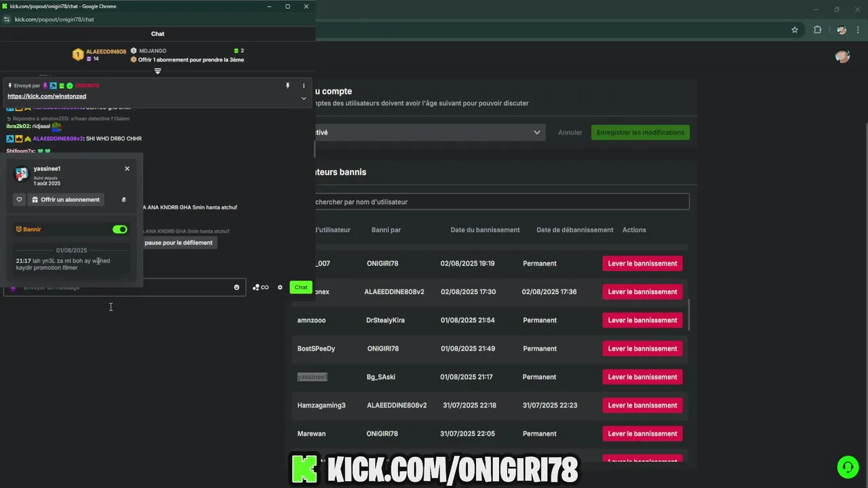Open the account age dropdown
Screen dimensions: 868x488
(x=429, y=132)
